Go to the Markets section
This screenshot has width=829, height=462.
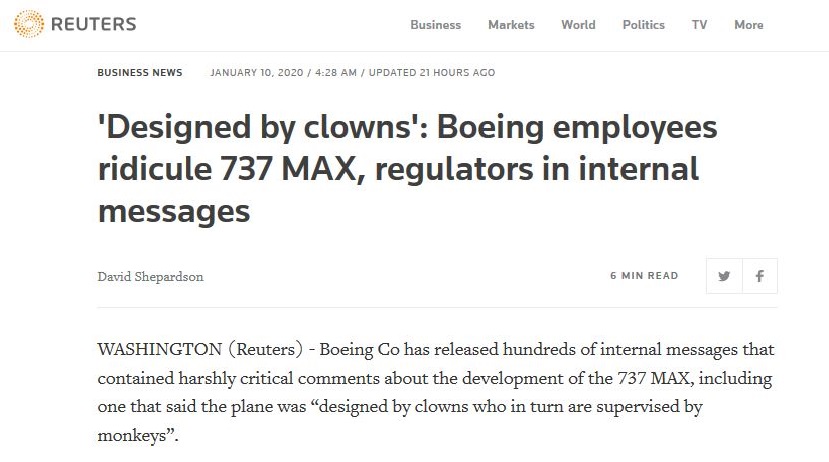point(511,25)
